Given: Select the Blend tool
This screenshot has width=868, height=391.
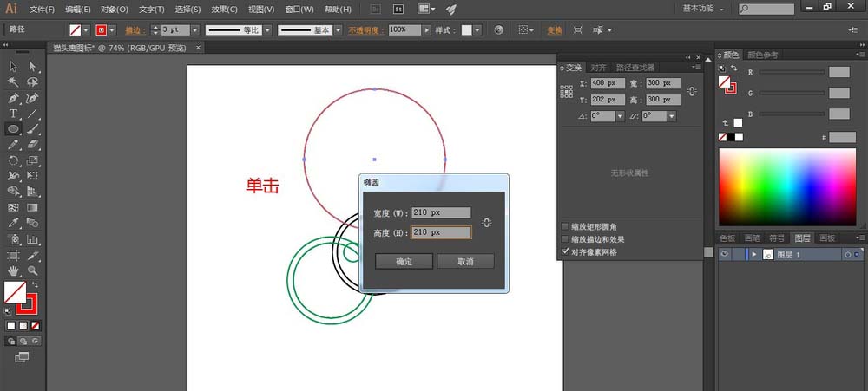Looking at the screenshot, I should pyautogui.click(x=33, y=223).
